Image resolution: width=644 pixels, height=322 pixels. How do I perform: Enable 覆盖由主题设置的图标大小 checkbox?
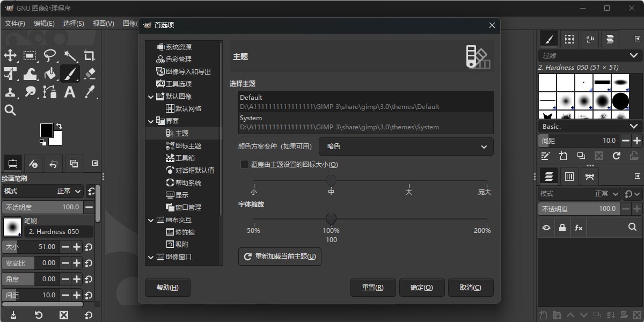pos(244,164)
